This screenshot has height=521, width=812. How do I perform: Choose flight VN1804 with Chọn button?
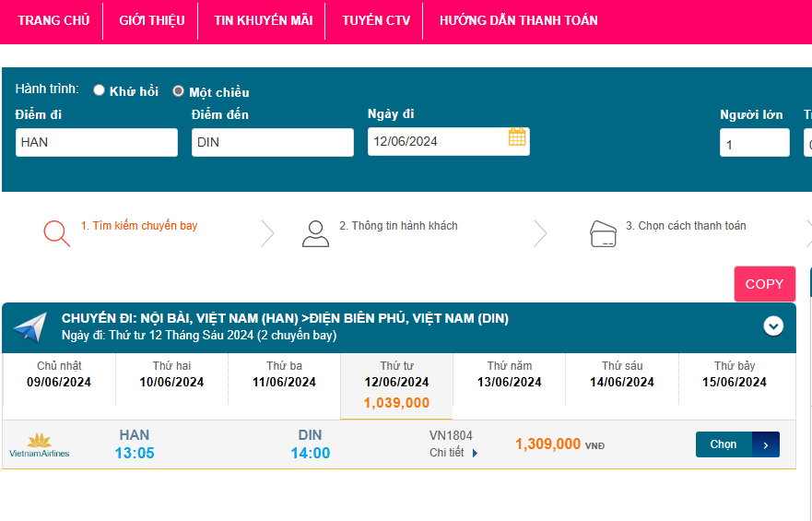(x=724, y=444)
